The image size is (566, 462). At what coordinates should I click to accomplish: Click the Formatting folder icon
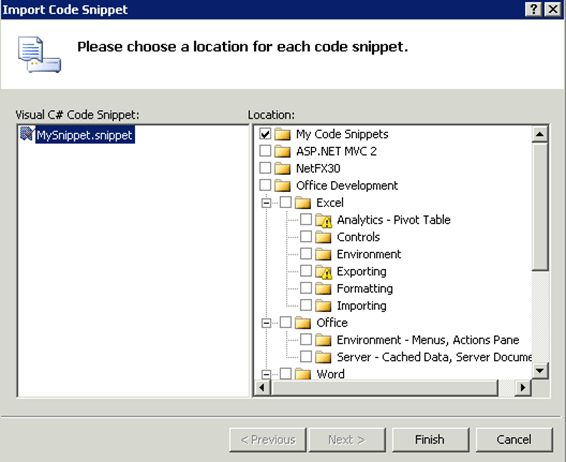323,289
